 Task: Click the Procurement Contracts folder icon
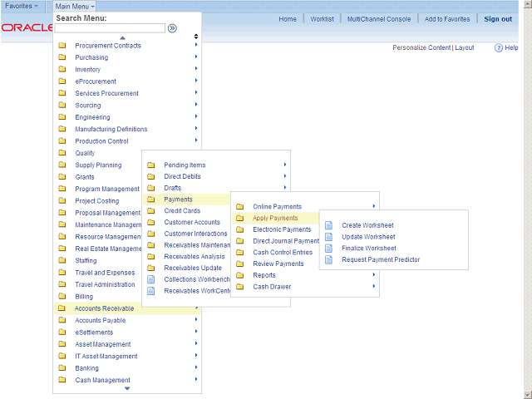[x=62, y=45]
